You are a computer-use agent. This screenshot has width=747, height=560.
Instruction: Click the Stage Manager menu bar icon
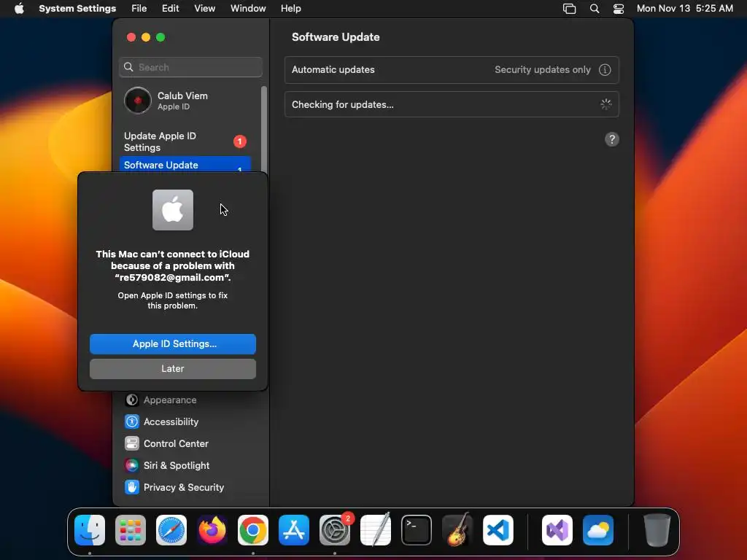[x=569, y=9]
